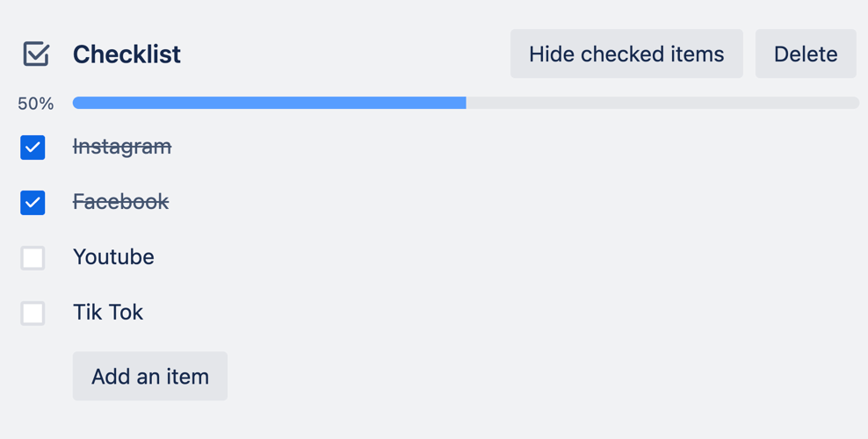The width and height of the screenshot is (868, 439).
Task: Check the Youtube checkbox
Action: pos(33,258)
